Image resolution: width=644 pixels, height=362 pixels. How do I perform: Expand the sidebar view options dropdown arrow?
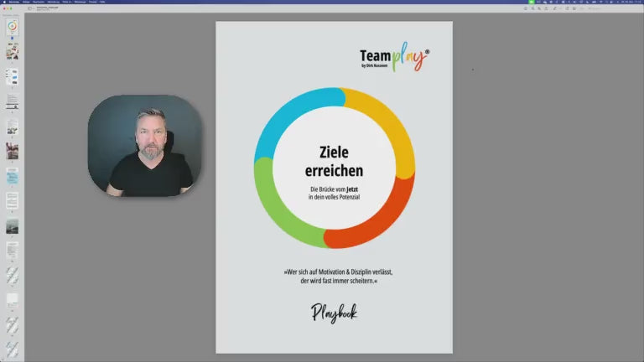[x=34, y=8]
